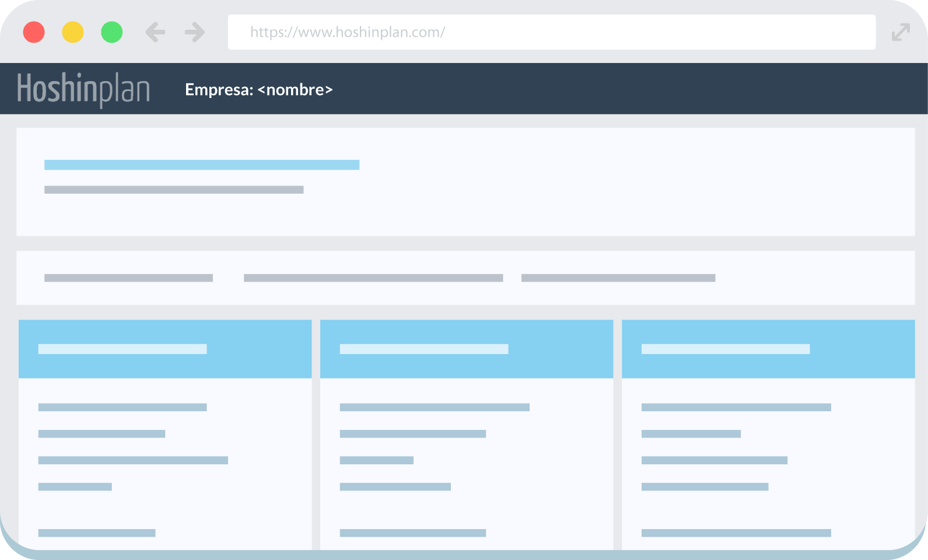
Task: Open the Hoshinplan logo home link
Action: 83,89
